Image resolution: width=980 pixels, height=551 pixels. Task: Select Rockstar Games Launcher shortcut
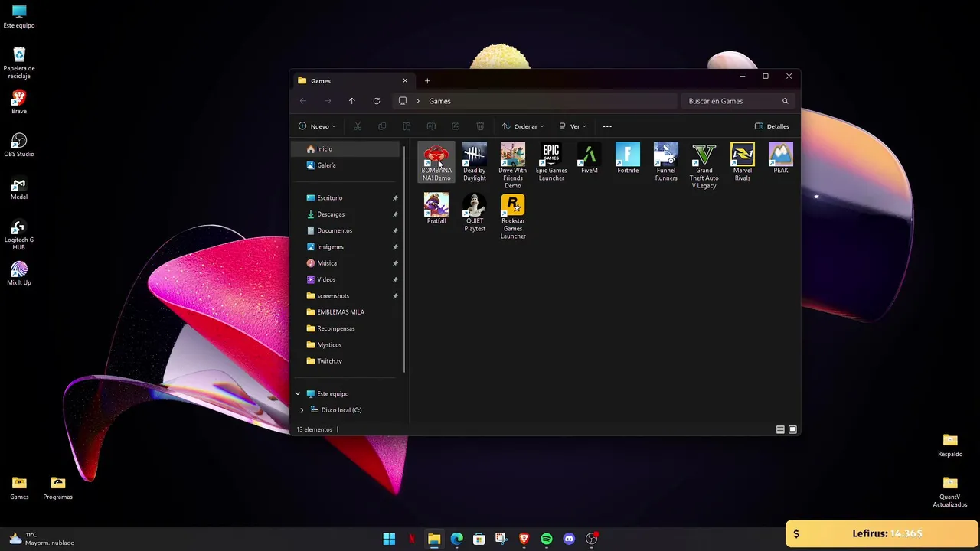click(x=513, y=217)
